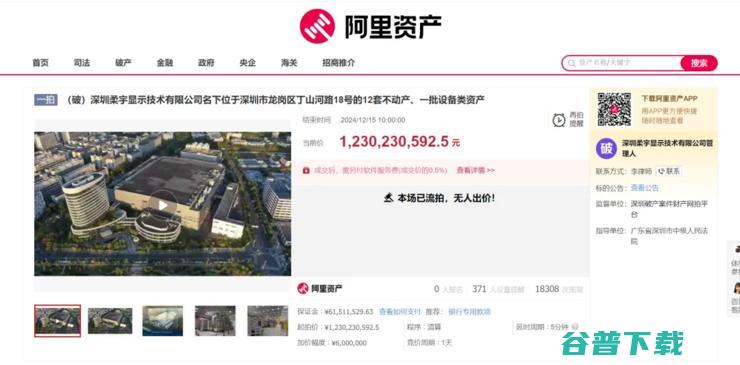This screenshot has height=365, width=740.
Task: Click the gavel icon beside 本场已流拍
Action: (389, 198)
